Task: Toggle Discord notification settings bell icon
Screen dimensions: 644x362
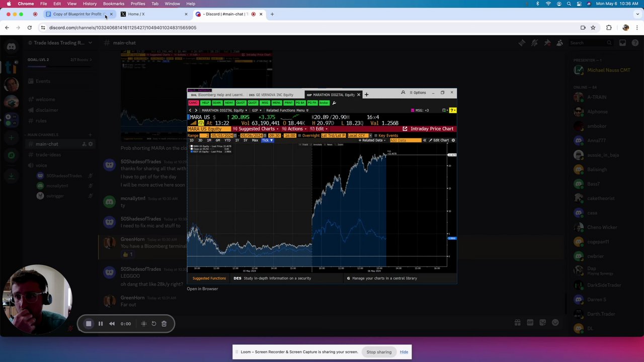Action: coord(534,43)
